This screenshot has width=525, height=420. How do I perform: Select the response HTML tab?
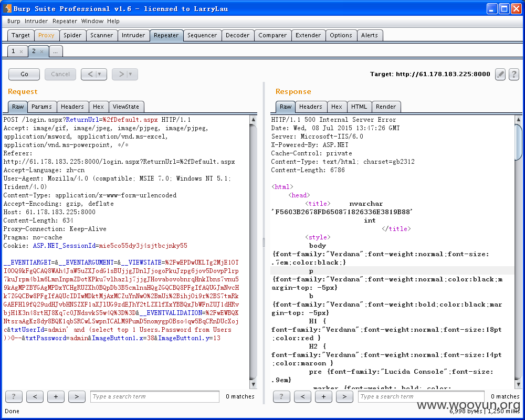359,107
